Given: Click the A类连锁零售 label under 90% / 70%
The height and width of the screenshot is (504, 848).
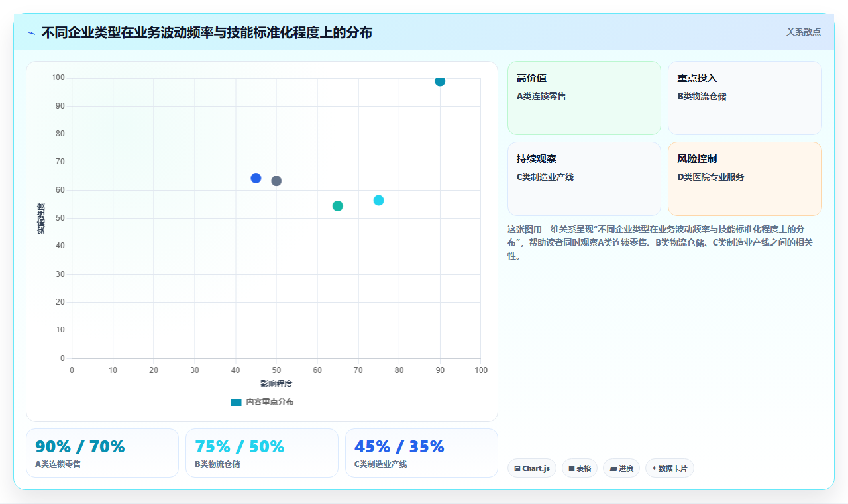Looking at the screenshot, I should tap(58, 464).
